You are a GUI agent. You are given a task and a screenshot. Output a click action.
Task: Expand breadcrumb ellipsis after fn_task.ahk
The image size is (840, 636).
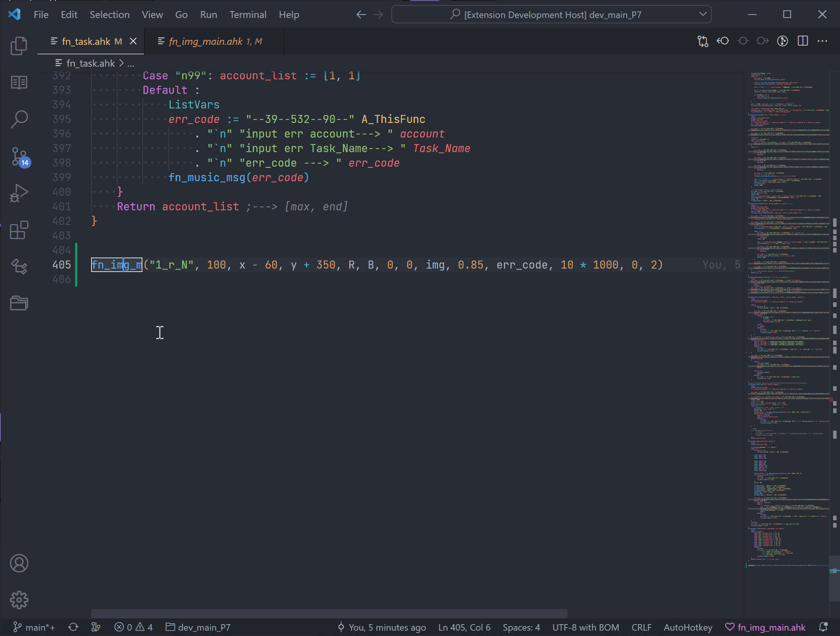(x=131, y=63)
